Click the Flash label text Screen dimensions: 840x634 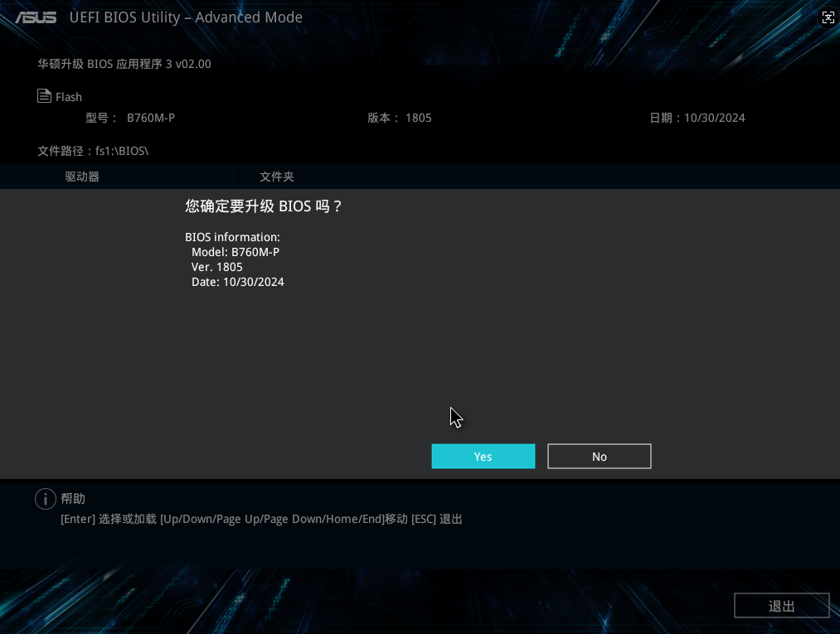(69, 97)
